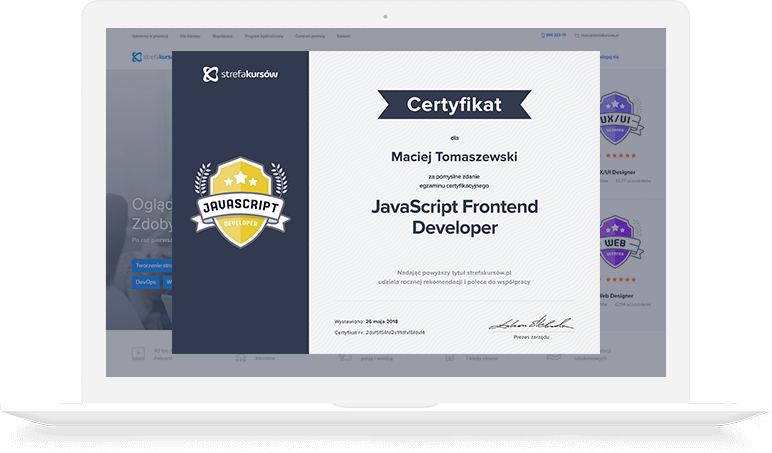This screenshot has height=453, width=772.
Task: Click the 'Kontakt' link in top navigation
Action: click(x=343, y=35)
